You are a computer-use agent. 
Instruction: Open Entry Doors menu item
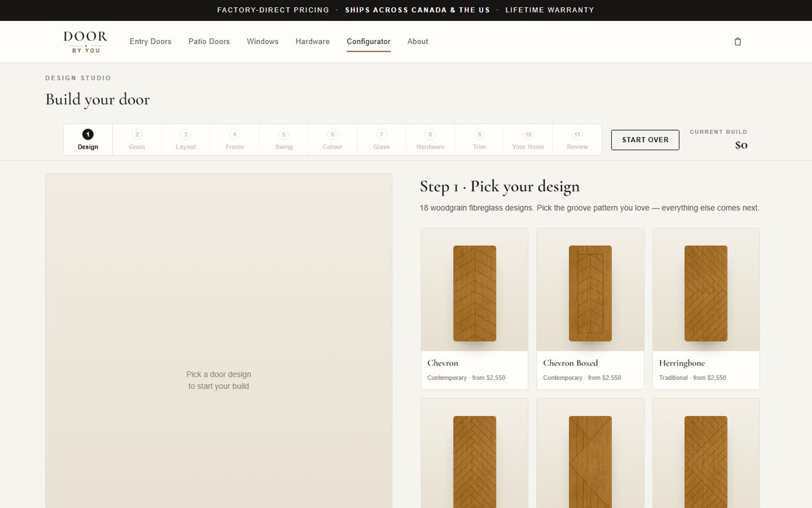[x=150, y=41]
